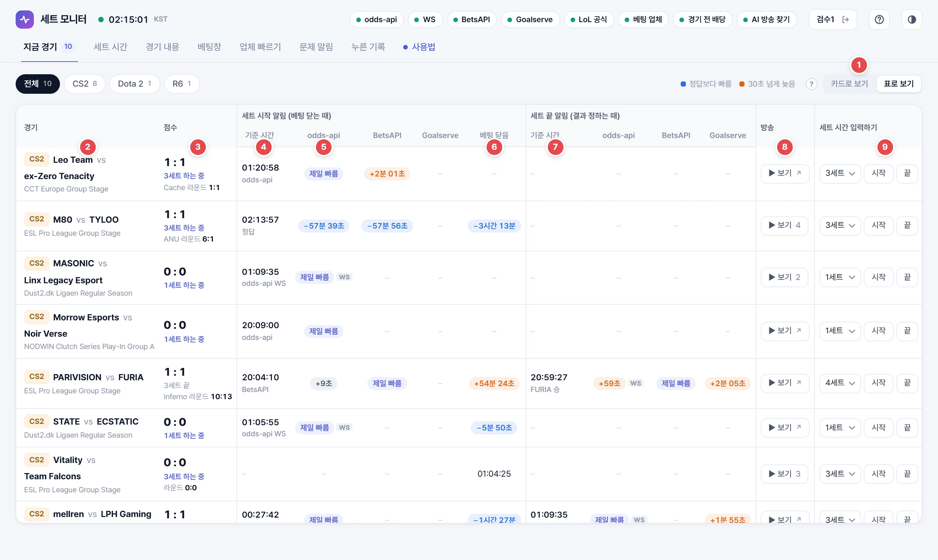This screenshot has height=560, width=938.
Task: Play broadcast for PARIVISION vs FURIA
Action: point(785,383)
